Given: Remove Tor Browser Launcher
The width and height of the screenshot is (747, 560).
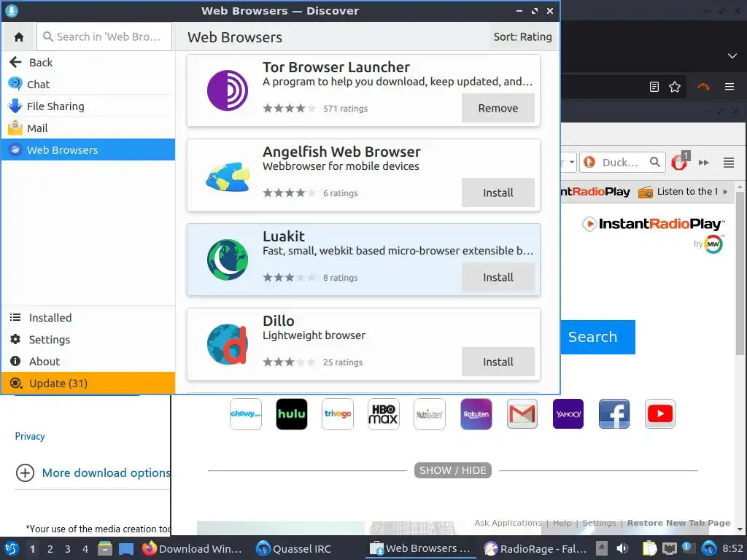Looking at the screenshot, I should point(498,108).
